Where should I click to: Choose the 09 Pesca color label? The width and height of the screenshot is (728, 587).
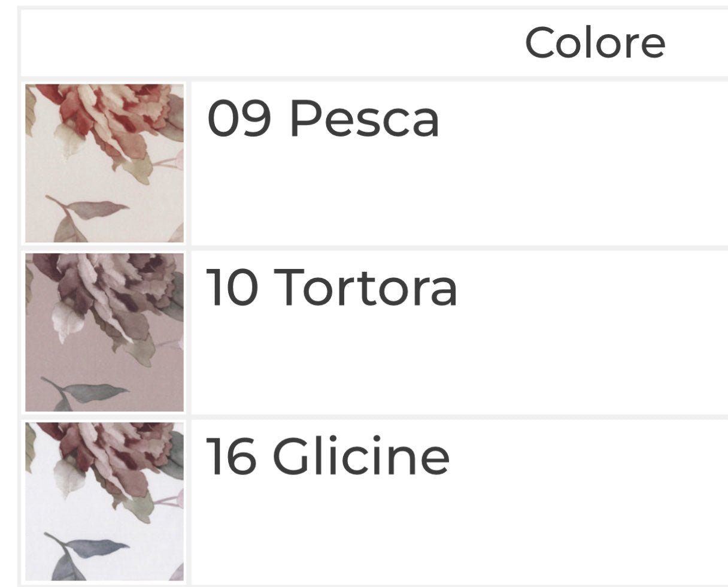coord(323,119)
